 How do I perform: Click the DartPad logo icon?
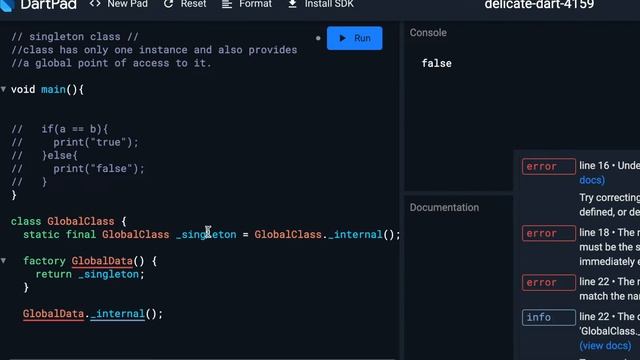(7, 5)
